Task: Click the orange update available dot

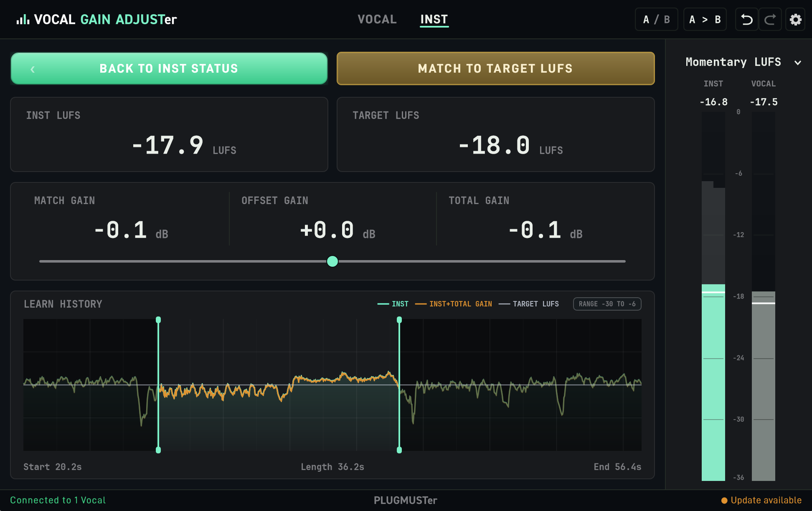Action: tap(724, 500)
